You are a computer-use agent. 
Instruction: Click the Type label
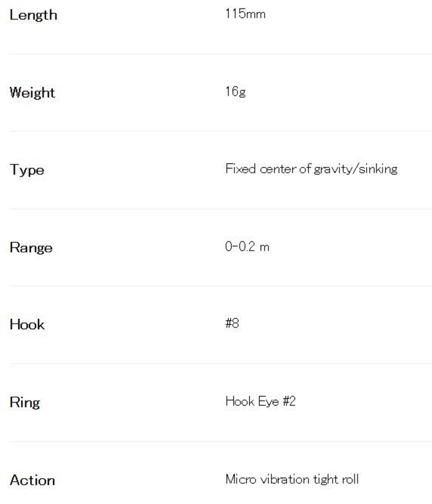(27, 170)
